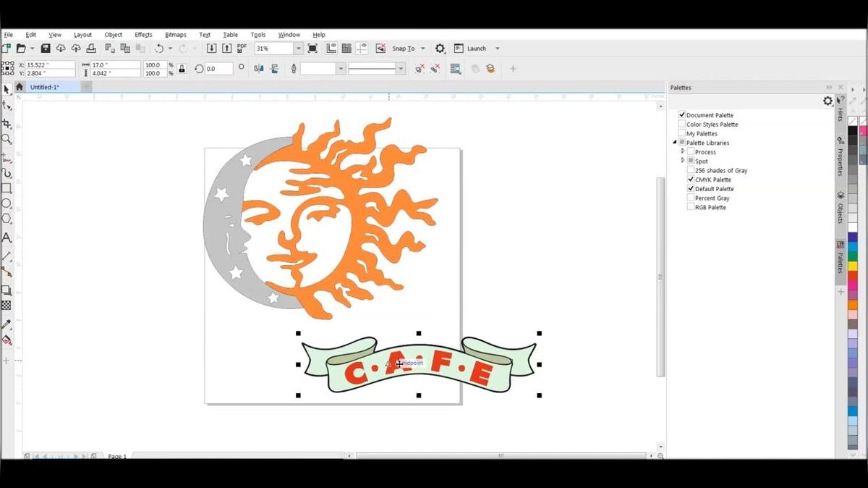Click the Launch button
The height and width of the screenshot is (488, 868).
click(476, 49)
